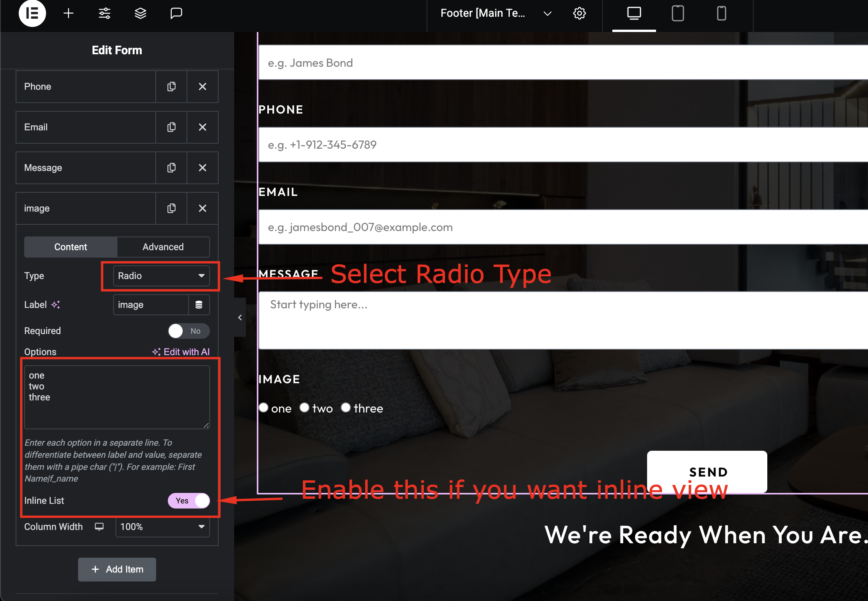Expand the Footer document dropdown chevron

tap(547, 13)
